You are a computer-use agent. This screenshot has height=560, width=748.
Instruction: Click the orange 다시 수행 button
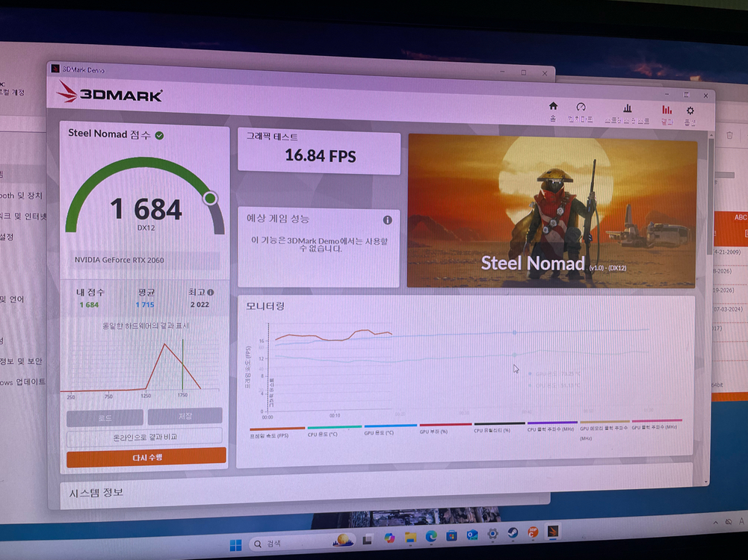point(146,457)
